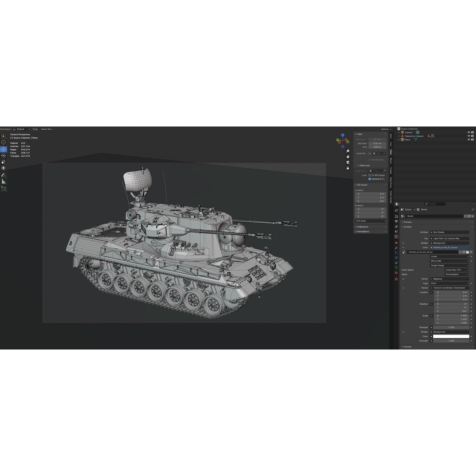Click the Mix Shader surface button

pos(450,232)
